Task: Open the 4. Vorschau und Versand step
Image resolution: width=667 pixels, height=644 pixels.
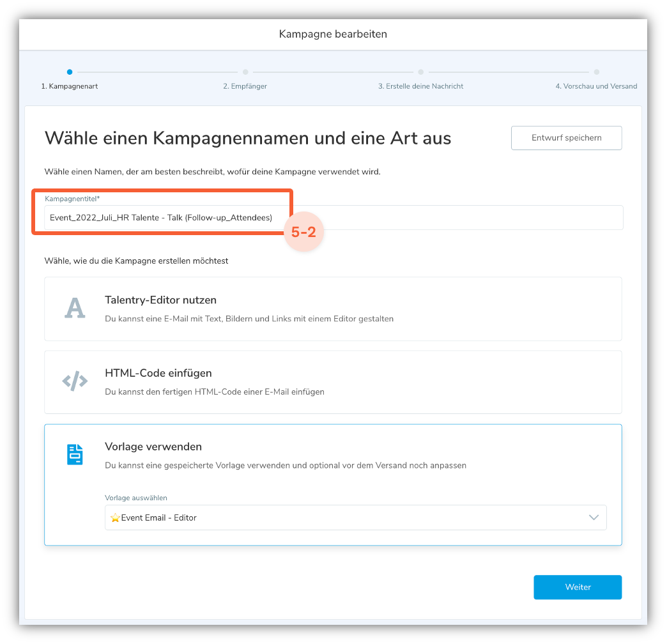Action: click(x=596, y=86)
